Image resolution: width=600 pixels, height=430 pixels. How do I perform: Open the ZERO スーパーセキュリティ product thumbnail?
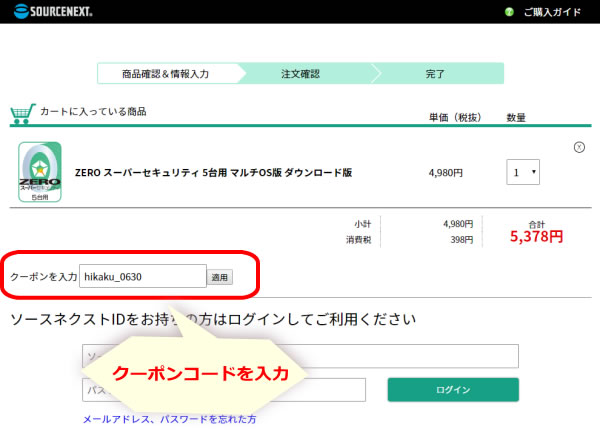tap(40, 172)
